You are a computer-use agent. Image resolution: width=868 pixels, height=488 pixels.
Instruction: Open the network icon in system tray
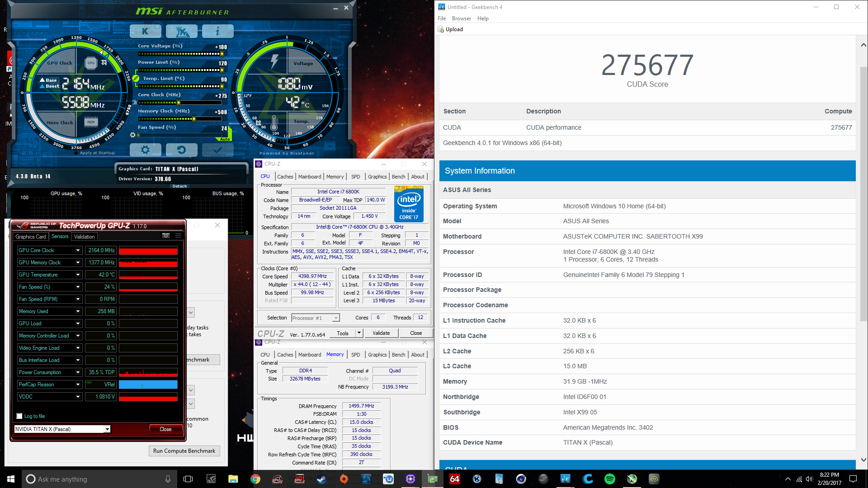(799, 479)
